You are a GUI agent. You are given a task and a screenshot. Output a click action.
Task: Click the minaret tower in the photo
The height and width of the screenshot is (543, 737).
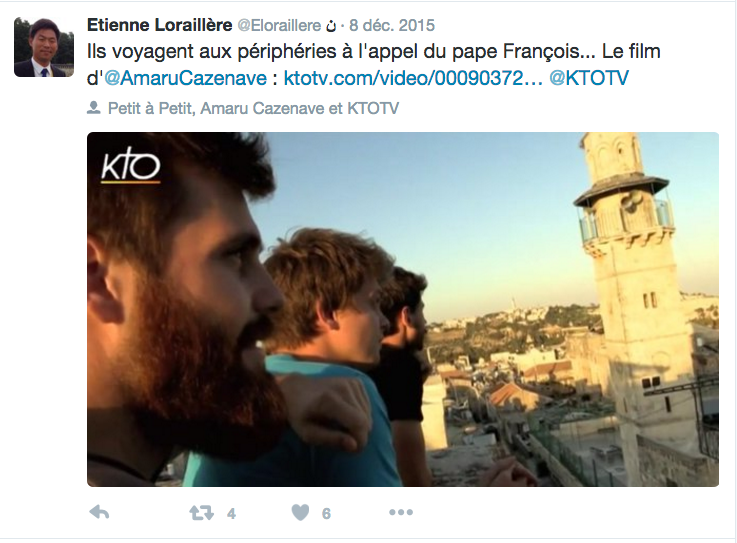(634, 291)
